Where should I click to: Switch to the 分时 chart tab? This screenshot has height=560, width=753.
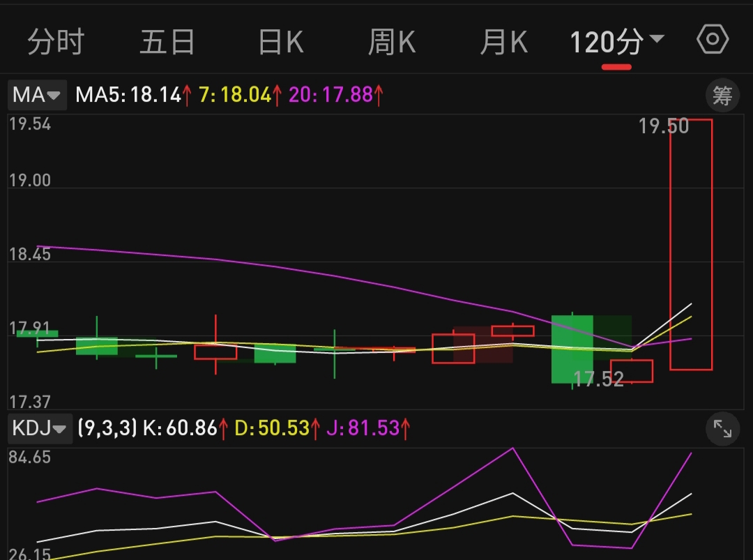point(56,42)
